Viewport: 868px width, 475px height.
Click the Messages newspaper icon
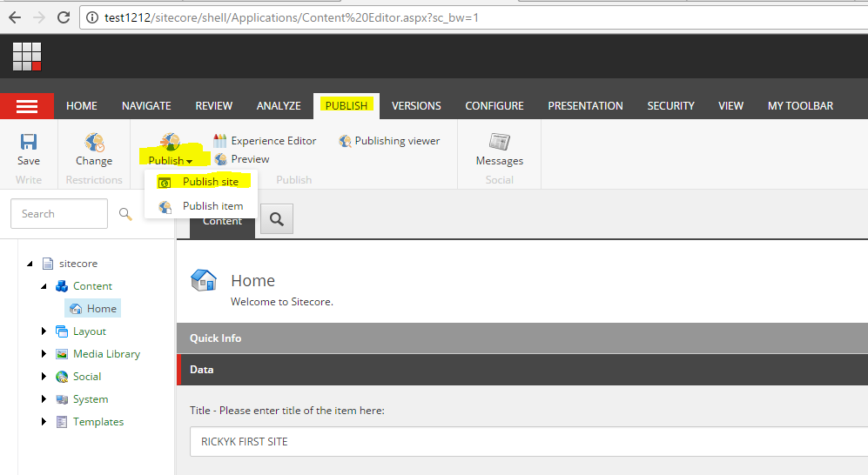click(500, 142)
